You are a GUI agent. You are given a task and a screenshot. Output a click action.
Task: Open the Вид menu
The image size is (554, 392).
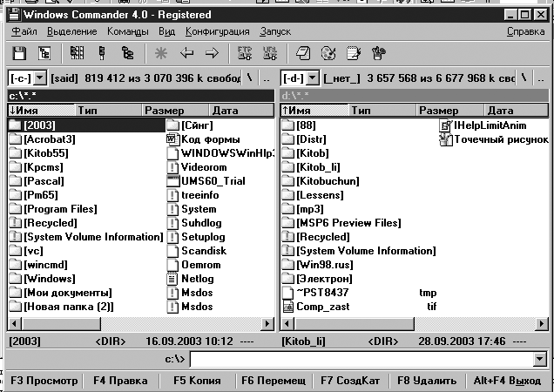[x=166, y=31]
